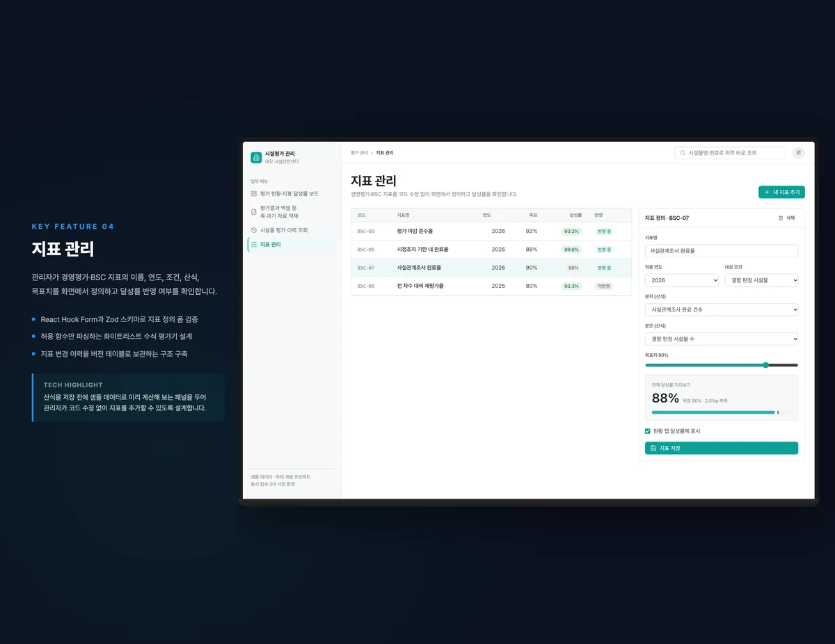Open the 적용 연도 dropdown showing 2026
The height and width of the screenshot is (644, 835).
(682, 280)
